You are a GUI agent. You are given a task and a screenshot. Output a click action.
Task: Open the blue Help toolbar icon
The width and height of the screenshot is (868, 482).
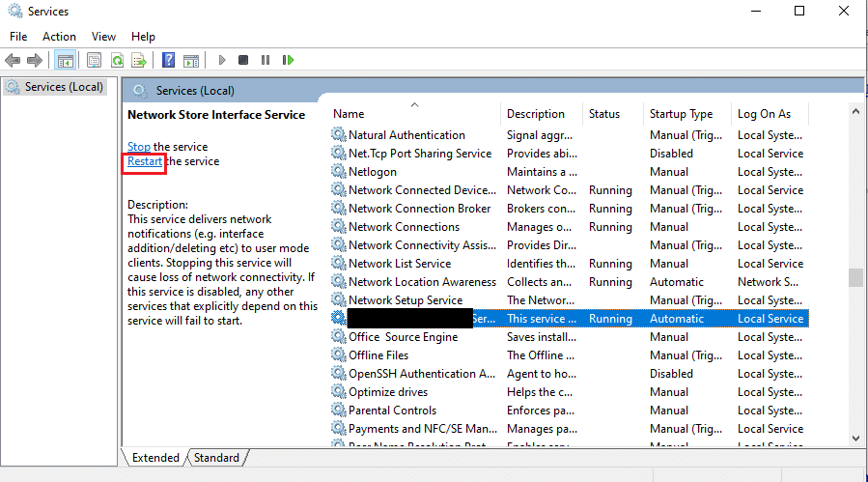point(168,60)
